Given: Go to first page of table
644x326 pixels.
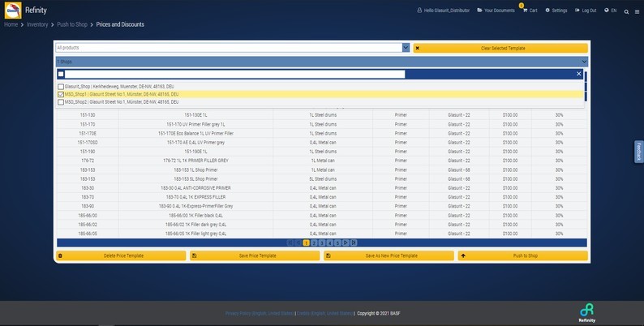Looking at the screenshot, I should (290, 243).
